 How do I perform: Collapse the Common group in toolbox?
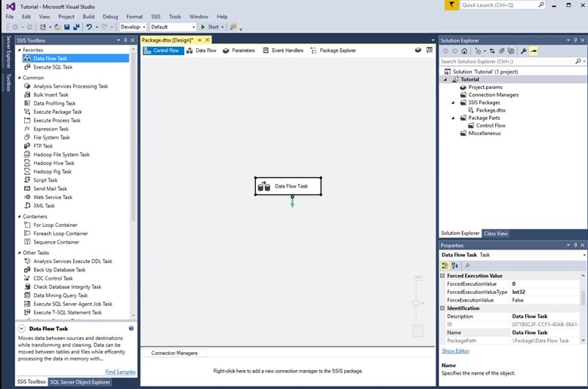(20, 78)
